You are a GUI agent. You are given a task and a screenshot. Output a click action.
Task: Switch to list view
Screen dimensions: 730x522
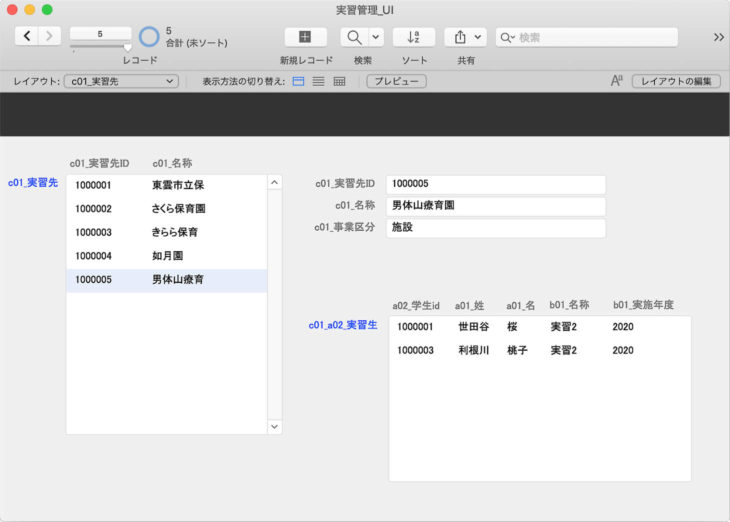click(319, 81)
